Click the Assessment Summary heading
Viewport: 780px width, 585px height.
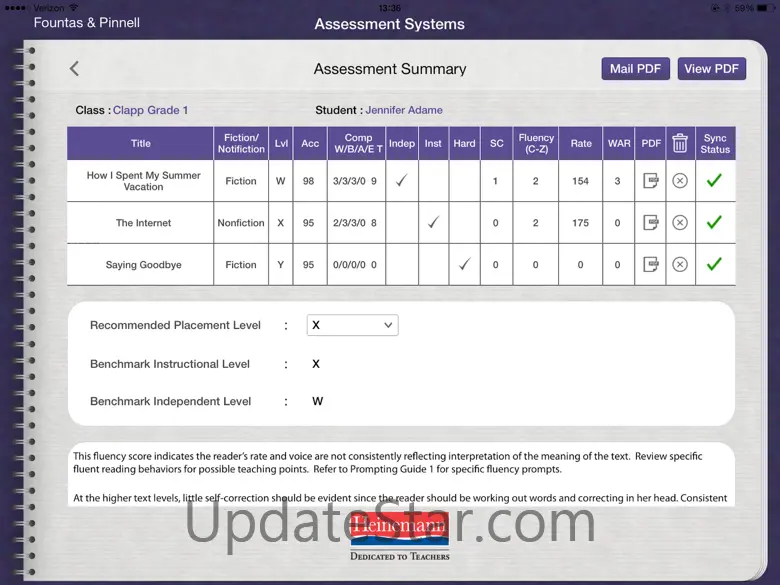pyautogui.click(x=390, y=69)
